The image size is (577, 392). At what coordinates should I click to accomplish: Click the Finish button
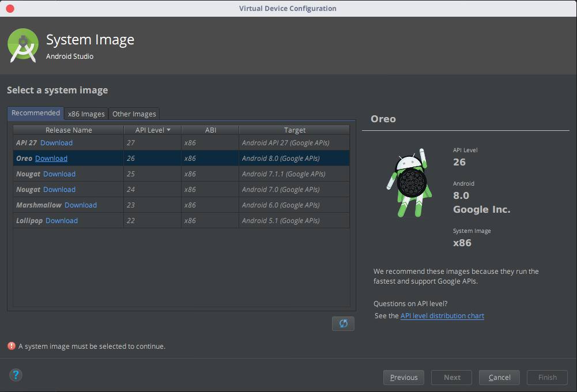point(547,377)
